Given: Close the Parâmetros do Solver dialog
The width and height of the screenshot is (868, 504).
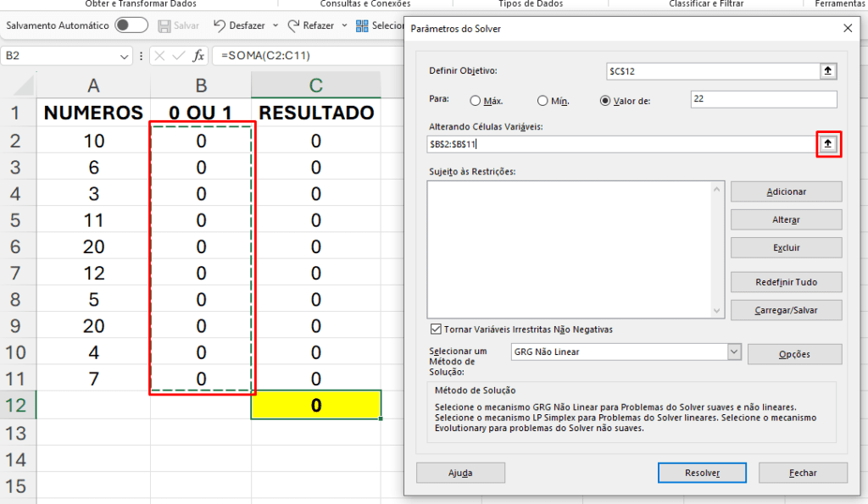Looking at the screenshot, I should coord(848,28).
